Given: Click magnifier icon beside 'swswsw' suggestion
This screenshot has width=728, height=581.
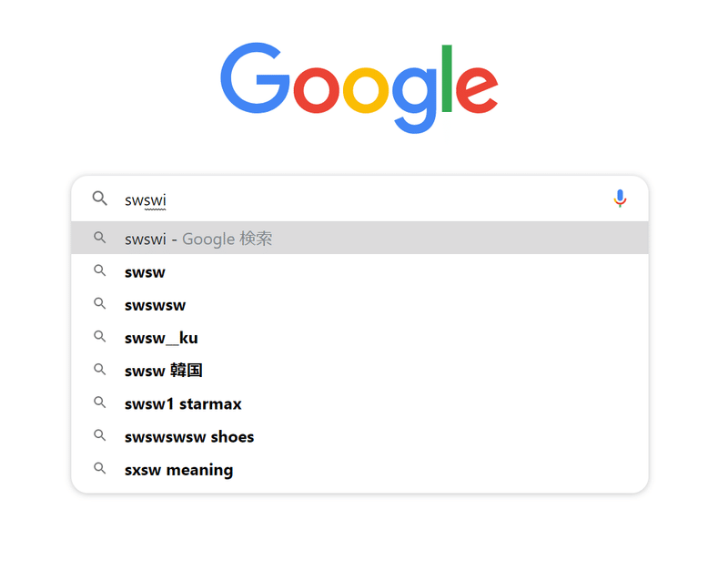Looking at the screenshot, I should (x=99, y=303).
